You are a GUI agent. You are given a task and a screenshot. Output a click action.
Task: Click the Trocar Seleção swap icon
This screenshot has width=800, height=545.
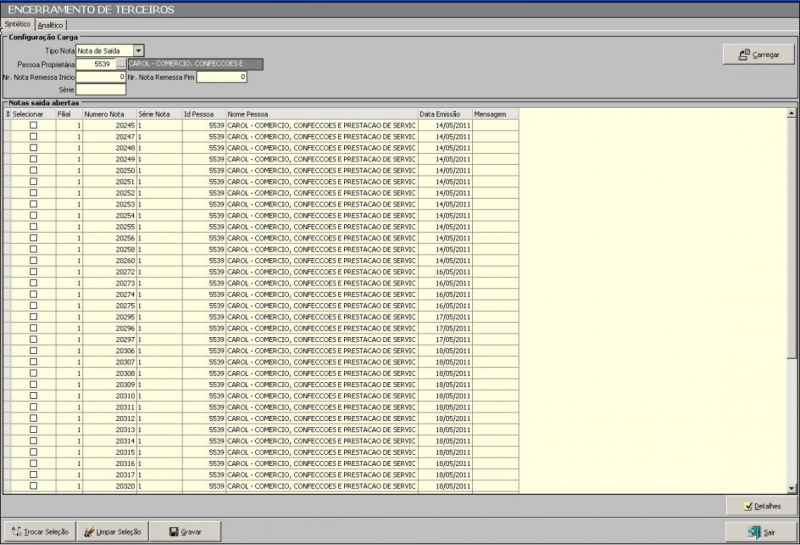click(x=15, y=532)
